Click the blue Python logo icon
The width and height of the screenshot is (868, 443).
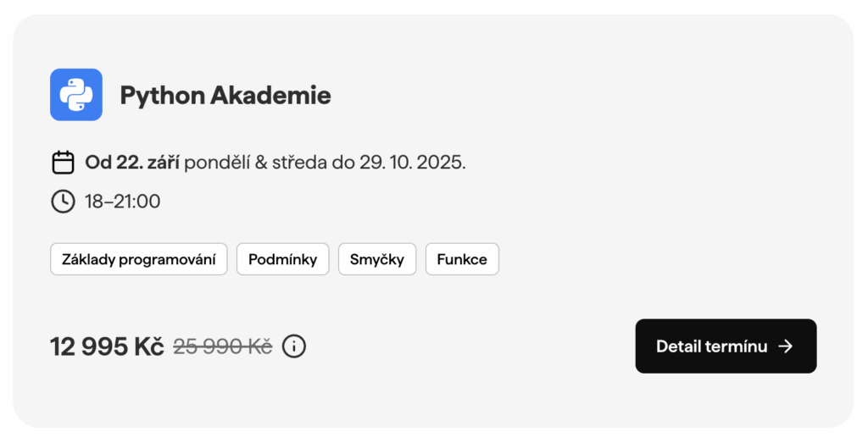point(76,95)
